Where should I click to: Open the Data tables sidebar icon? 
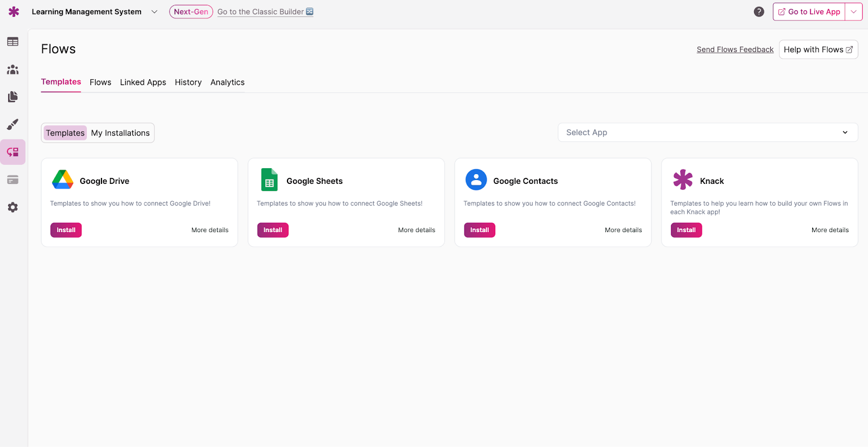tap(12, 42)
